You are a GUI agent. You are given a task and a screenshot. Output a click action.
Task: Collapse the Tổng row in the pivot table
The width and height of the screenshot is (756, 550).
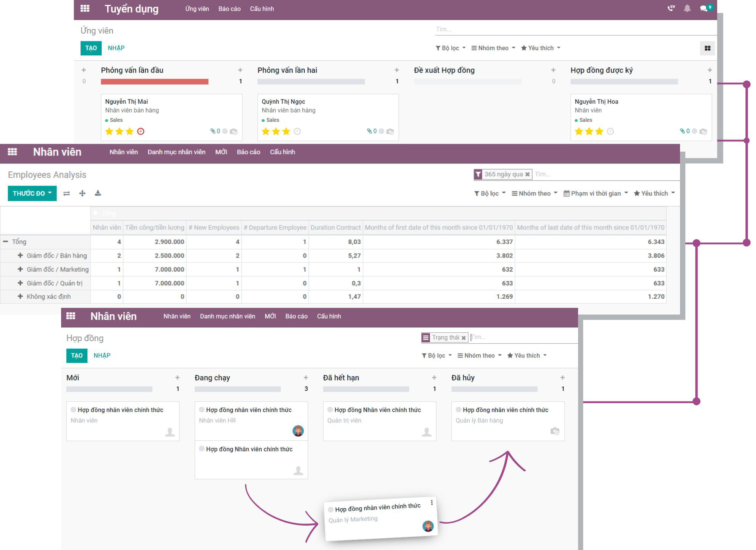[x=6, y=242]
